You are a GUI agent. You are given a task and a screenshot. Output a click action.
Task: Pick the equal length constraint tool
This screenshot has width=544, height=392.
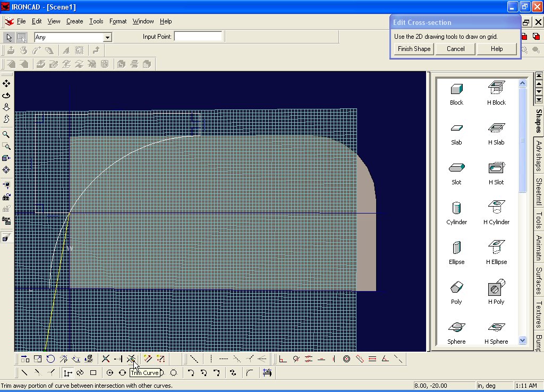click(x=372, y=359)
